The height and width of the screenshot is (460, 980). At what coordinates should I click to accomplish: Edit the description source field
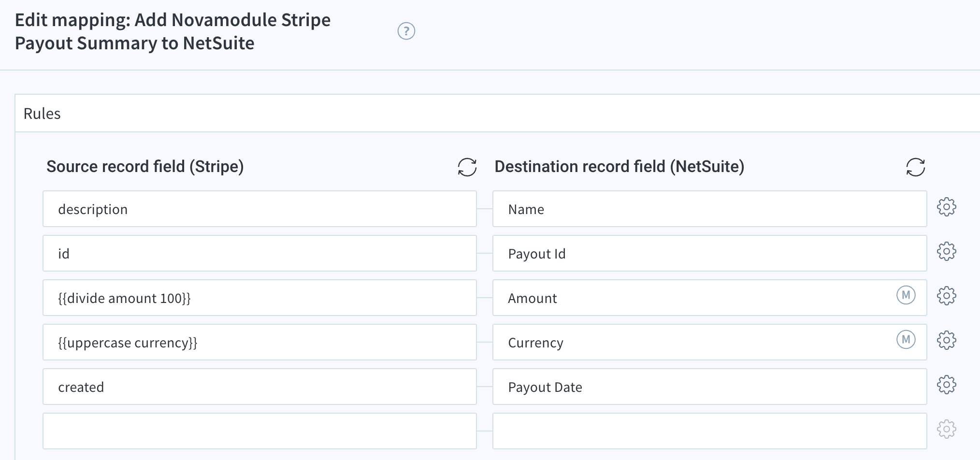point(259,209)
